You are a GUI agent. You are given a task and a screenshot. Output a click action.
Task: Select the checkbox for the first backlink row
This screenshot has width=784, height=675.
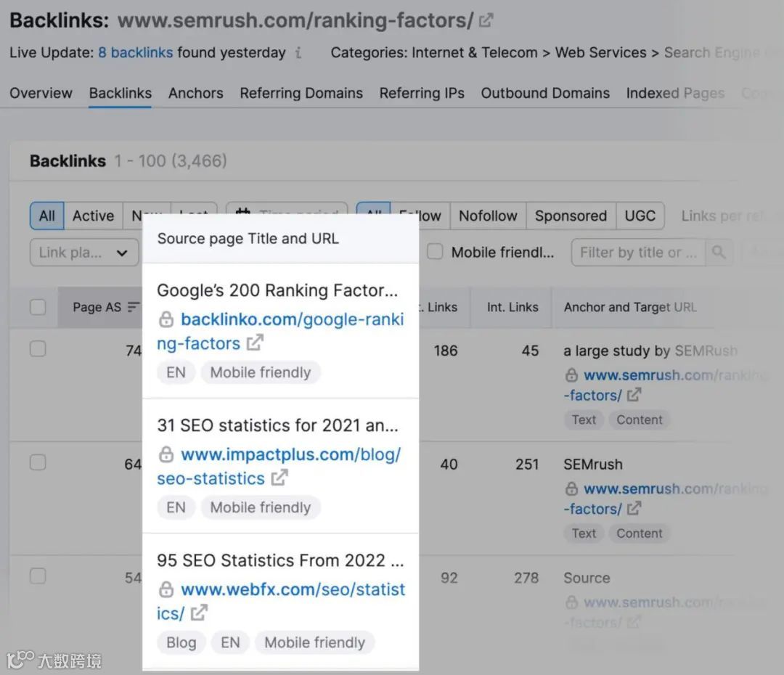point(38,349)
